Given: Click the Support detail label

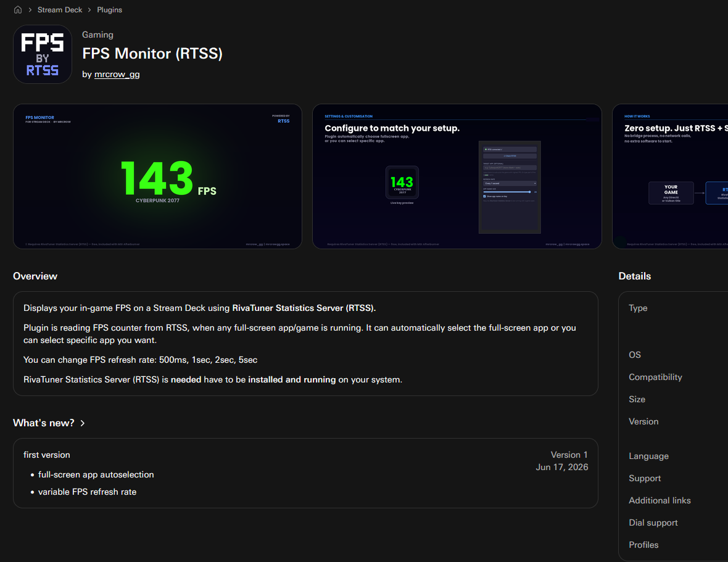Looking at the screenshot, I should [x=645, y=479].
